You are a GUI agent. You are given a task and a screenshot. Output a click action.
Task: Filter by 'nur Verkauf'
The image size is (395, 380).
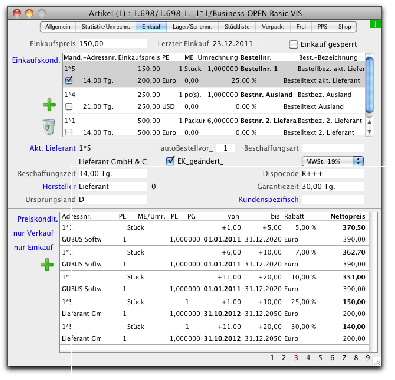coord(33,233)
